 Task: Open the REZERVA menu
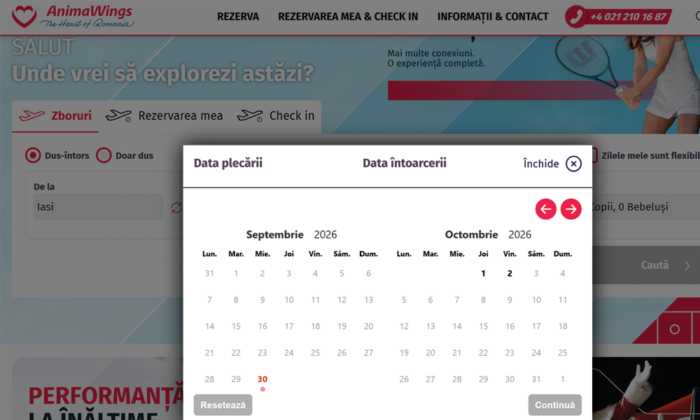pyautogui.click(x=238, y=17)
